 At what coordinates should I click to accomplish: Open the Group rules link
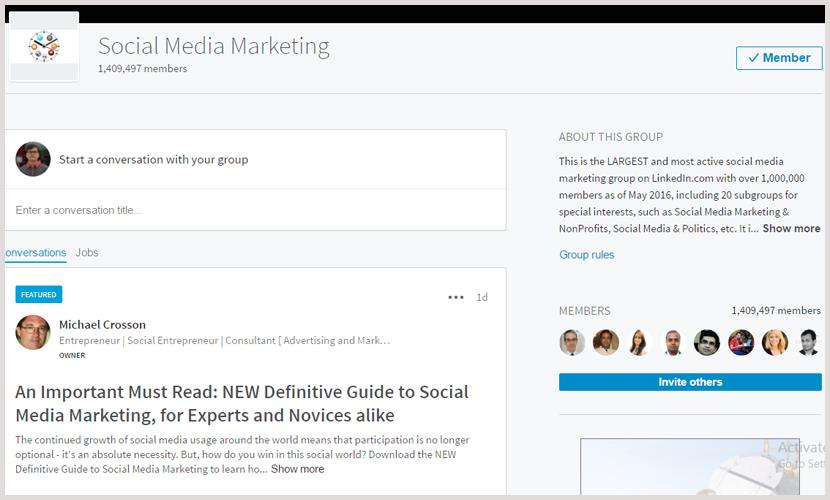(587, 255)
